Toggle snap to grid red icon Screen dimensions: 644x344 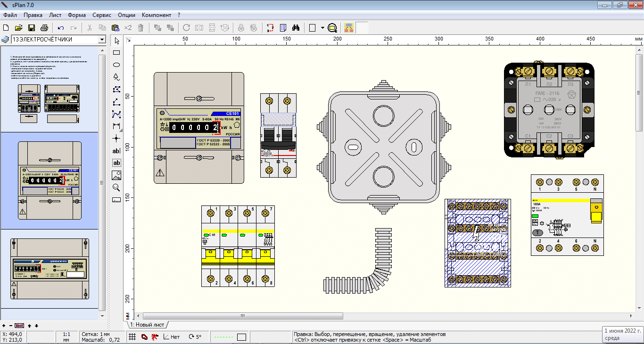pyautogui.click(x=155, y=337)
